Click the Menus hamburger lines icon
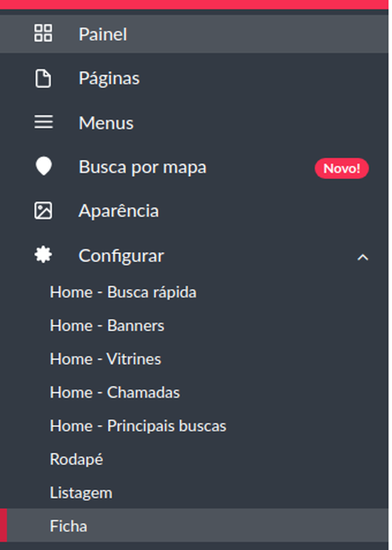The height and width of the screenshot is (550, 392). (x=44, y=122)
